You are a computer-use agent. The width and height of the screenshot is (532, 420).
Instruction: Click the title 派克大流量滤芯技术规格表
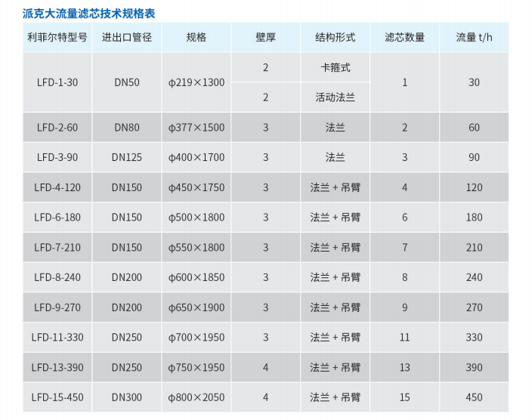89,14
